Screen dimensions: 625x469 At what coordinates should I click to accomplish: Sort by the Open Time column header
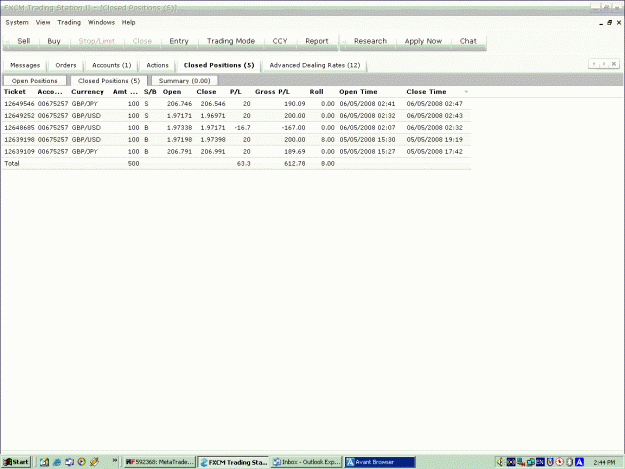coord(358,92)
